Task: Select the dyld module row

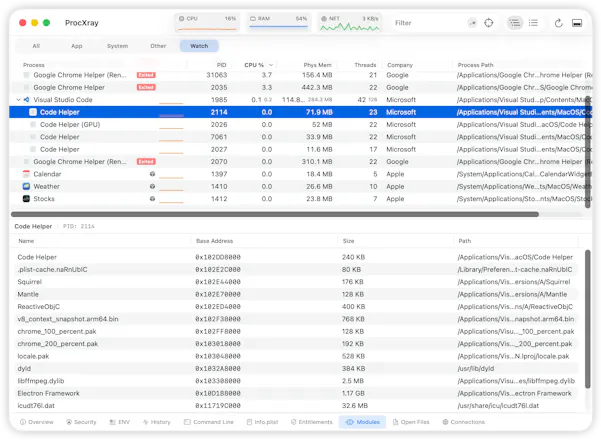Action: click(x=297, y=369)
